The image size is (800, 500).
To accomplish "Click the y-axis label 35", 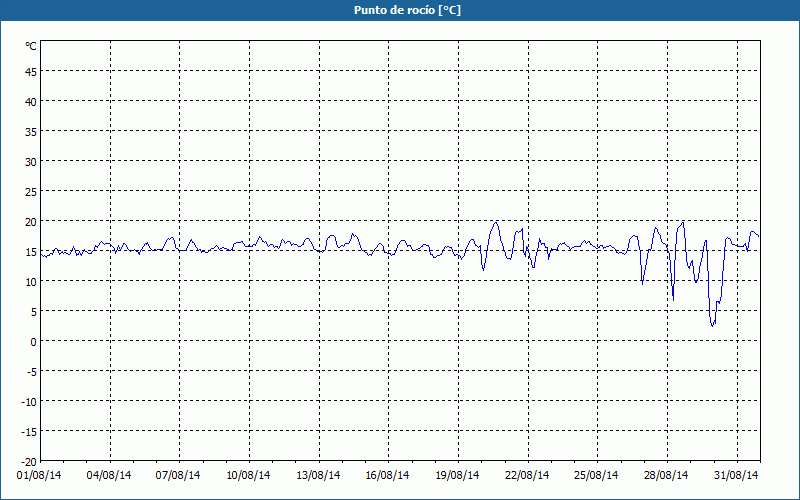I will click(31, 132).
